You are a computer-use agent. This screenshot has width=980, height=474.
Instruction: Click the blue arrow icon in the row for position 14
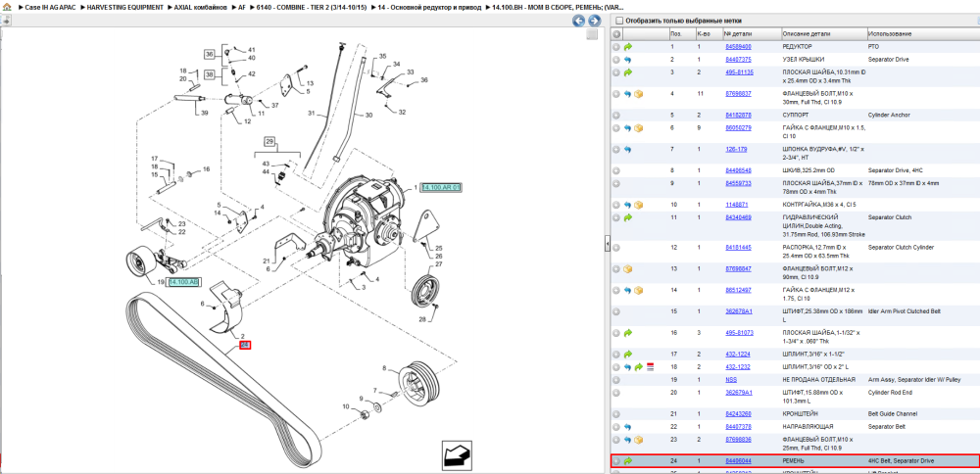(628, 291)
